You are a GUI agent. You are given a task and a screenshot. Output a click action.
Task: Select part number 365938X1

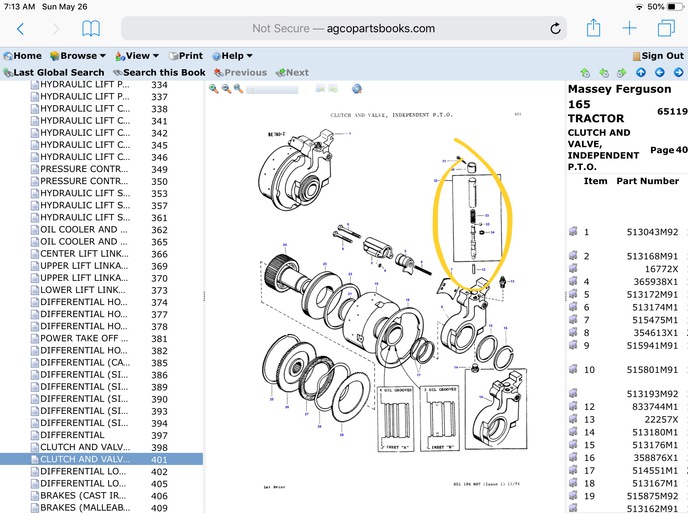pyautogui.click(x=656, y=282)
